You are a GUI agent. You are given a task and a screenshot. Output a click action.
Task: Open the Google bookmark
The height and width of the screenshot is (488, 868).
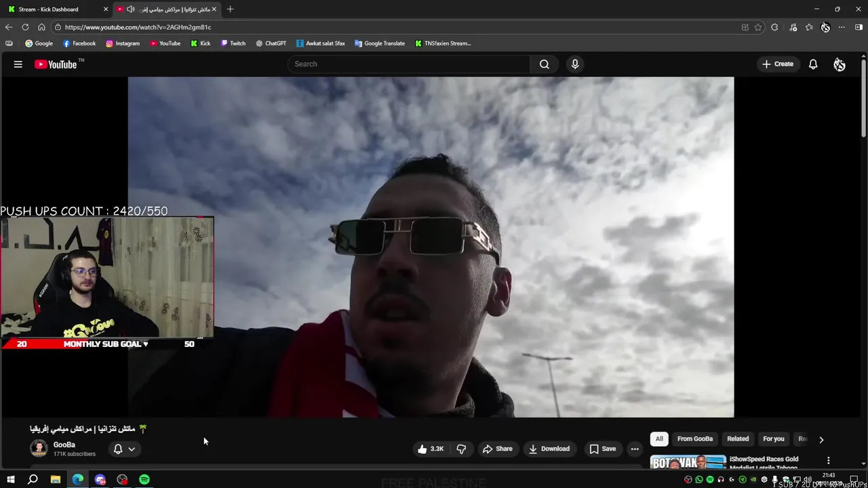click(39, 43)
